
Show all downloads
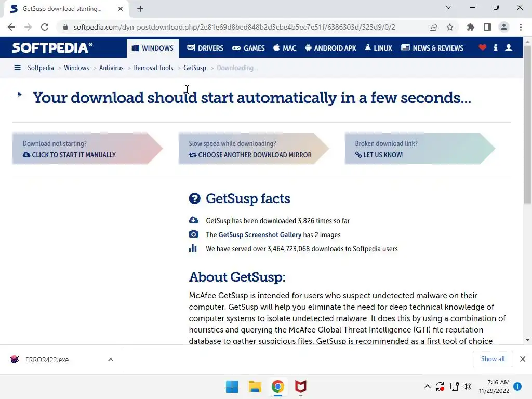tap(493, 359)
